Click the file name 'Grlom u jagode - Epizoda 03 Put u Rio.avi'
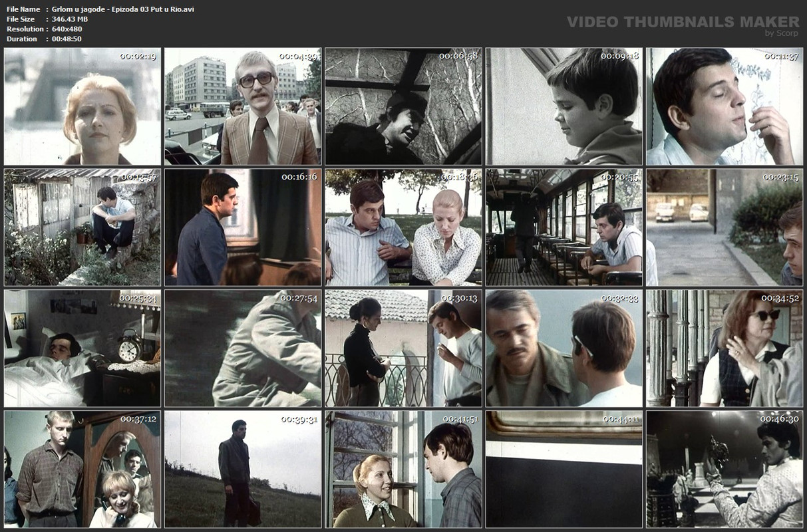 [x=123, y=9]
